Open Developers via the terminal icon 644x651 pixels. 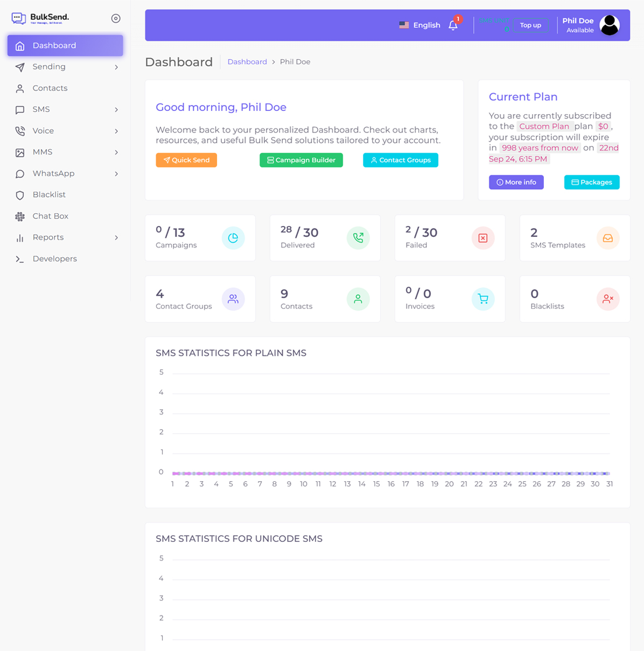[20, 258]
